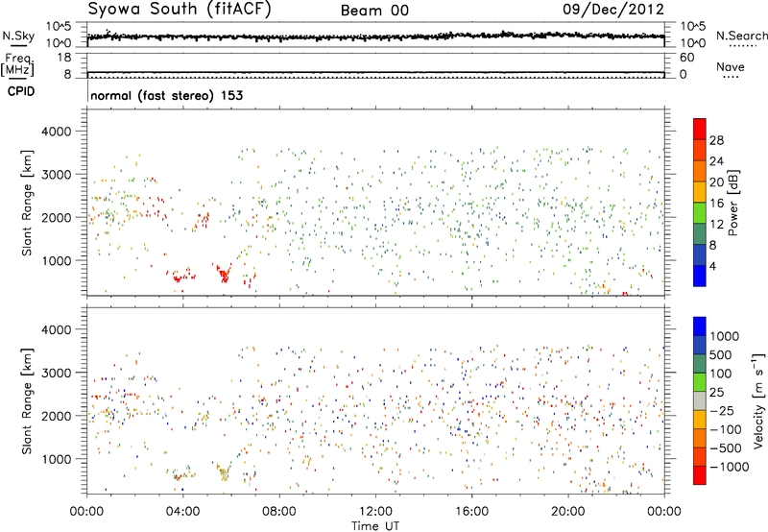
Task: Click the 'CPID' label
Action: pos(21,91)
